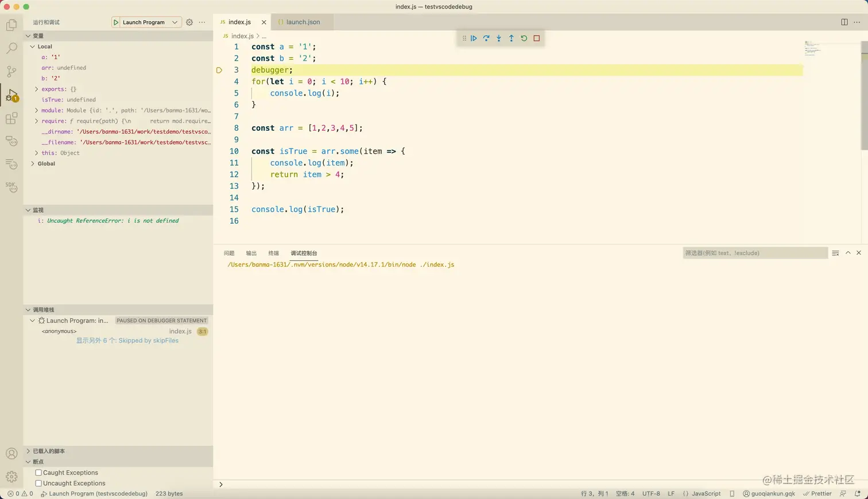Click the debug console REPL input
868x499 pixels.
click(540, 485)
